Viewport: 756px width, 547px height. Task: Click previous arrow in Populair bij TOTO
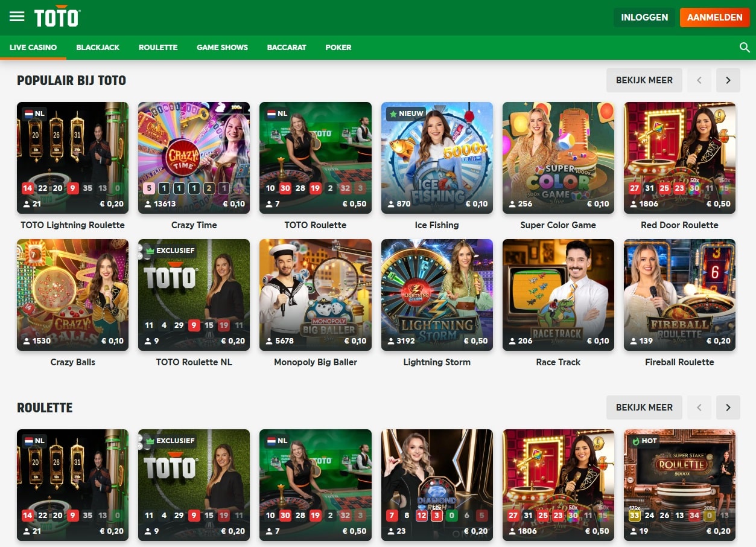(699, 80)
